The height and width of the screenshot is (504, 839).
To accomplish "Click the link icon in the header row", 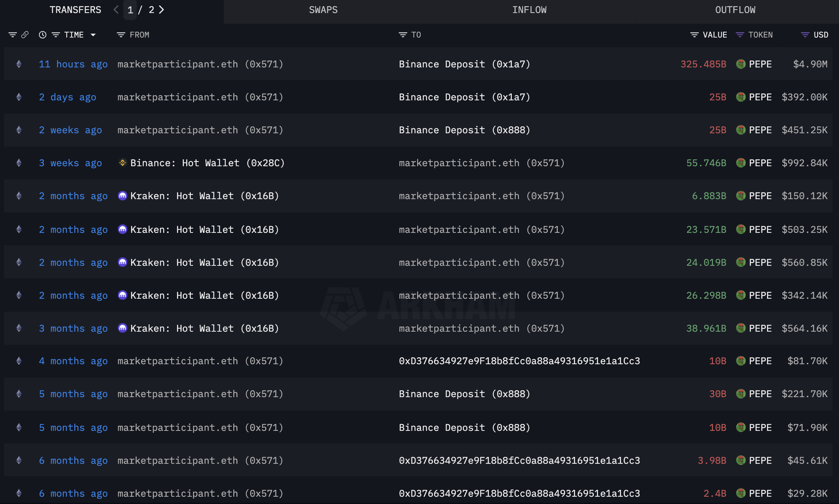I will pos(25,35).
